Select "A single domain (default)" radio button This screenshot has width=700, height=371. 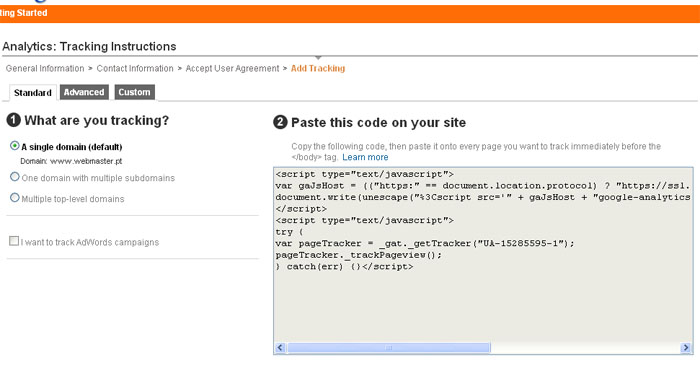point(15,146)
